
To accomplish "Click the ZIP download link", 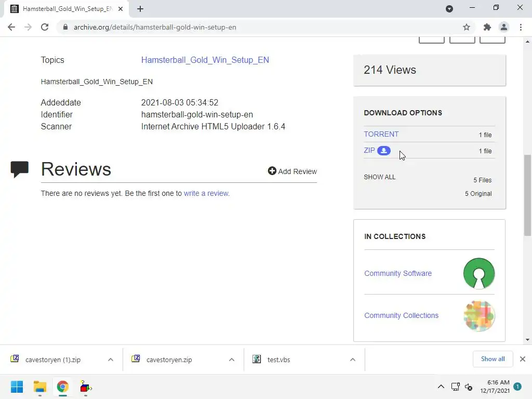I will [x=369, y=150].
